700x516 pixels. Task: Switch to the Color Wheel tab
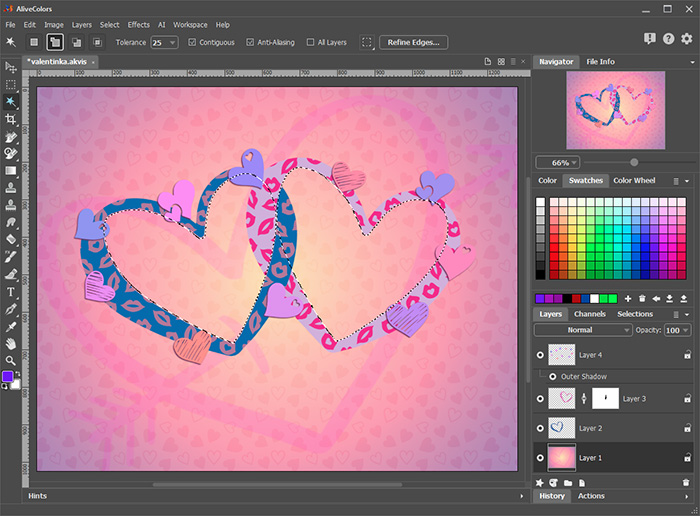point(634,180)
